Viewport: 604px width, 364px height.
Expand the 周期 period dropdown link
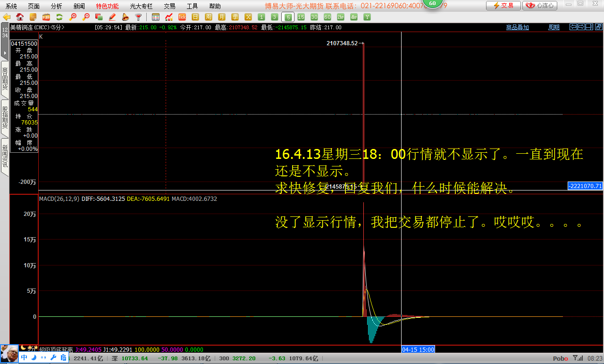(554, 27)
